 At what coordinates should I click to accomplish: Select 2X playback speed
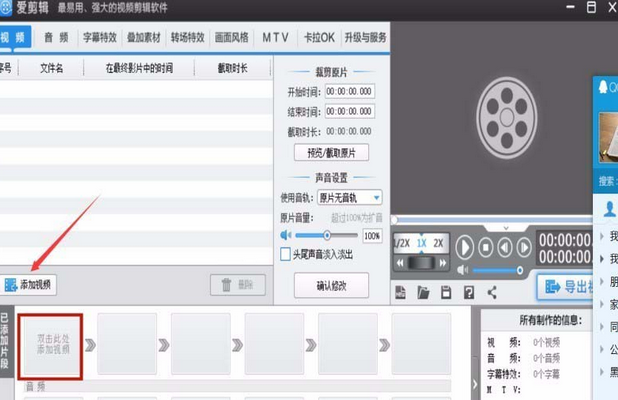click(438, 243)
